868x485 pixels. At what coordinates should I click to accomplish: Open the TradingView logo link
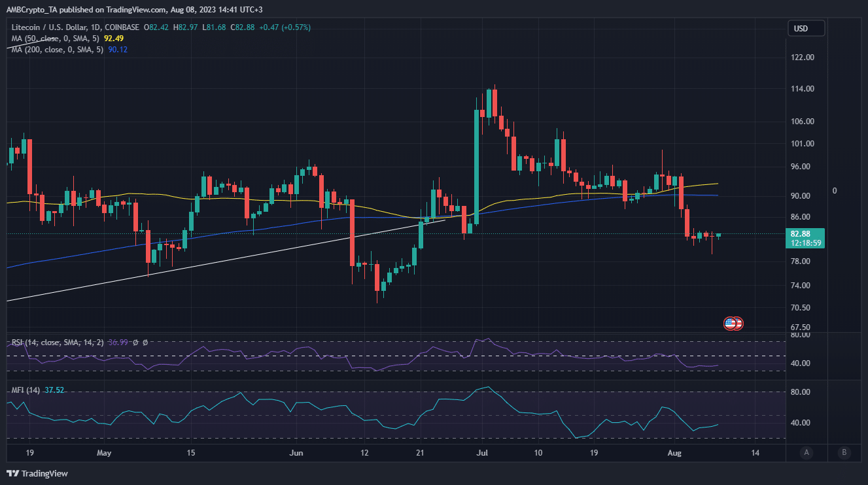tap(37, 473)
